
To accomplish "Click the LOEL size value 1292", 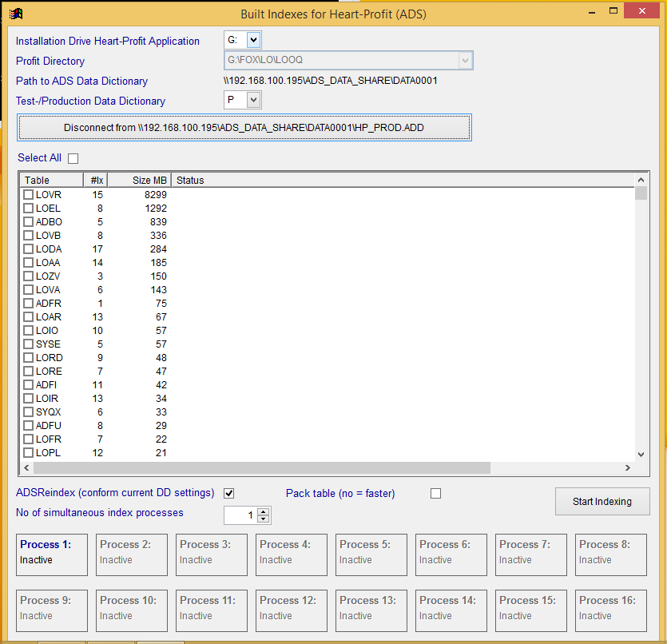I will coord(156,209).
